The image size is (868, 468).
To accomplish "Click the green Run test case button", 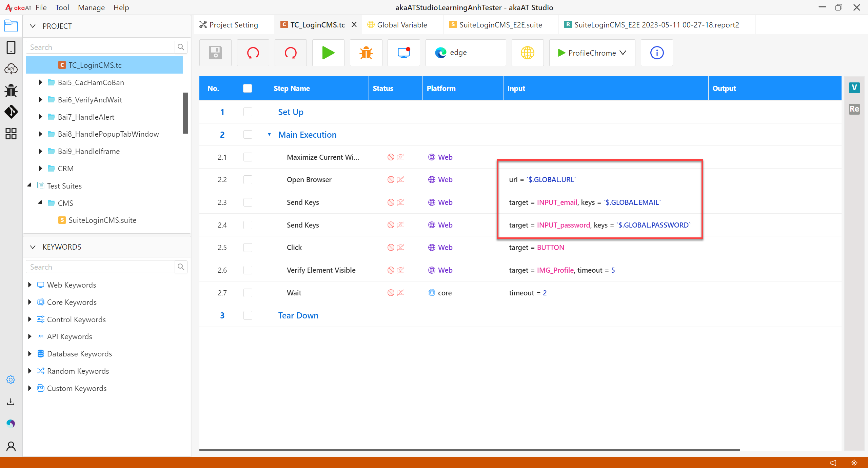I will pyautogui.click(x=328, y=53).
